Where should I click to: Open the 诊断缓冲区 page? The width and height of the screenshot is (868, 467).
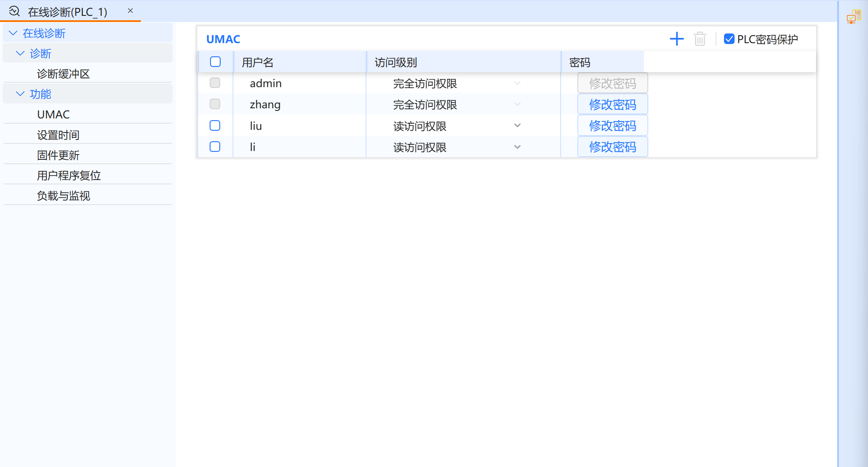(63, 74)
